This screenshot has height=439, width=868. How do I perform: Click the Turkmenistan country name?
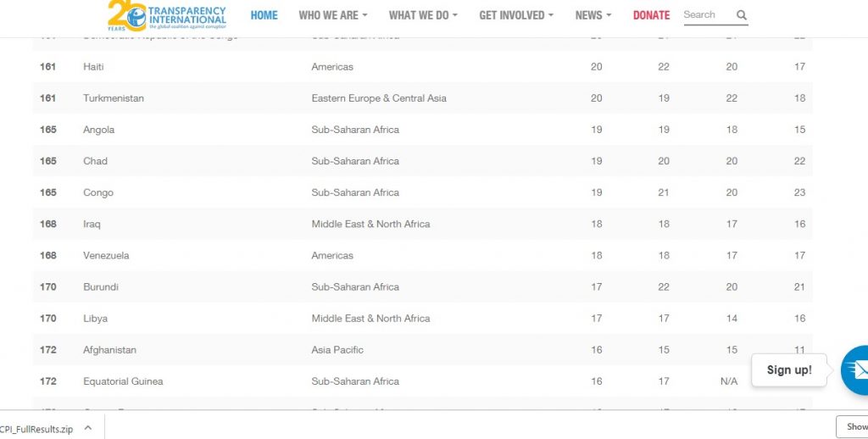pyautogui.click(x=114, y=98)
